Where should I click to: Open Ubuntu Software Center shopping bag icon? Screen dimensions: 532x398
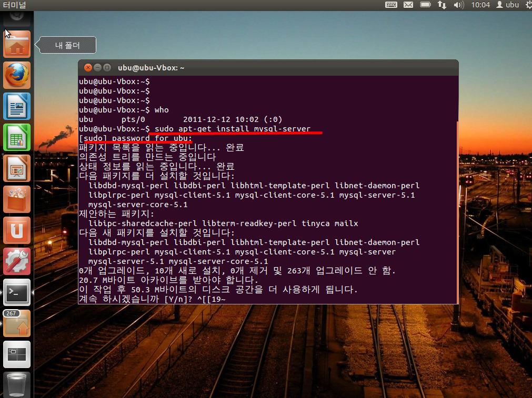[17, 199]
